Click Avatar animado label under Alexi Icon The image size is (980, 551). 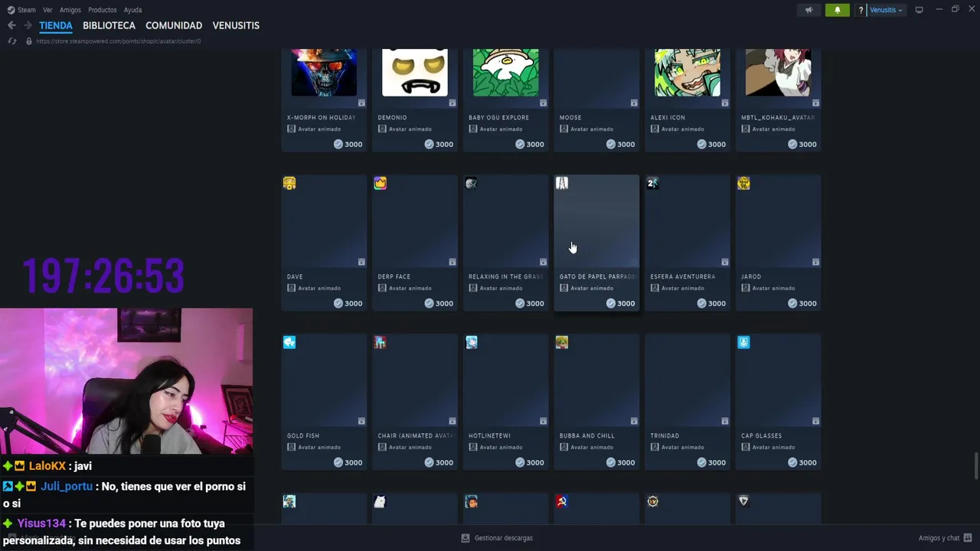coord(677,129)
